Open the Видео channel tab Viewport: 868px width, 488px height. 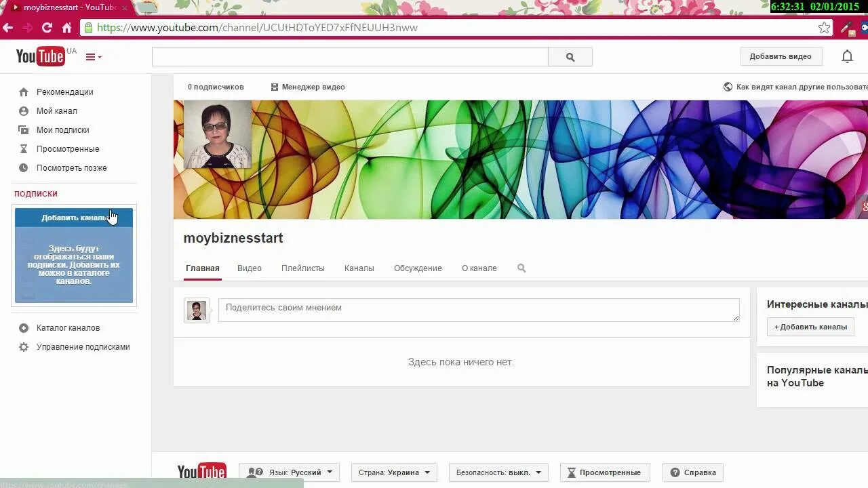[x=250, y=268]
